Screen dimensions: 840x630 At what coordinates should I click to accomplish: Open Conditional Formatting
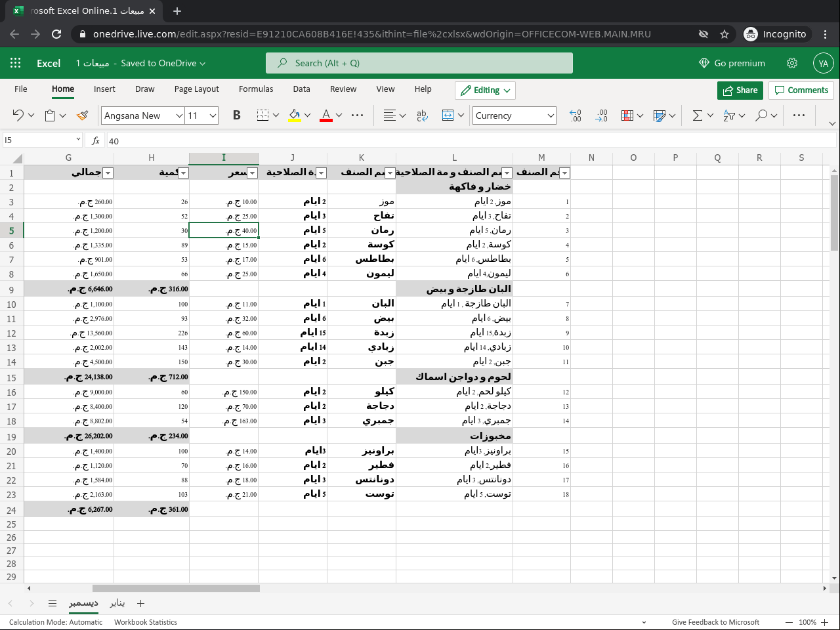(x=627, y=115)
